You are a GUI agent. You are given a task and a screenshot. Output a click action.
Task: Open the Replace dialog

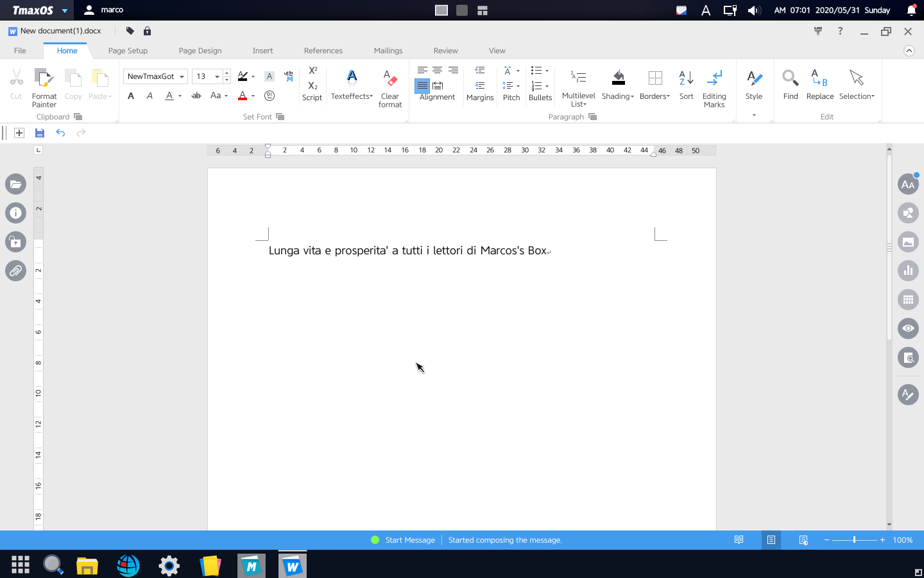(819, 83)
